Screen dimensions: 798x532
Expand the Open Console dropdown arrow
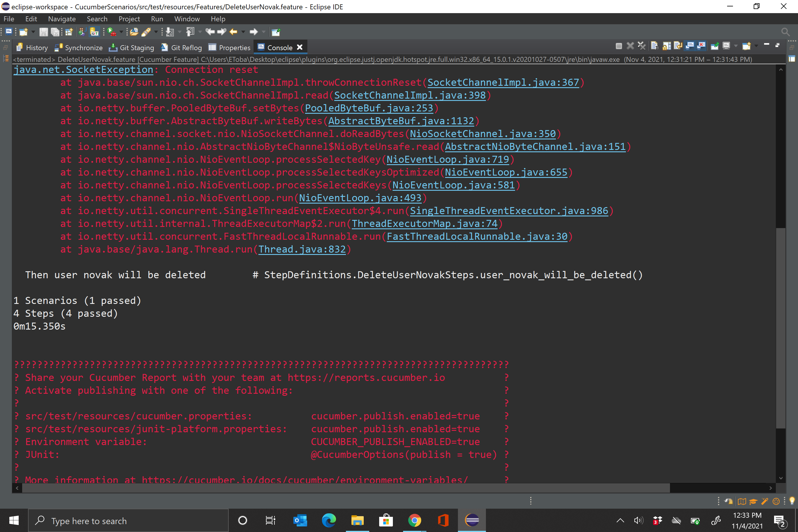point(756,46)
